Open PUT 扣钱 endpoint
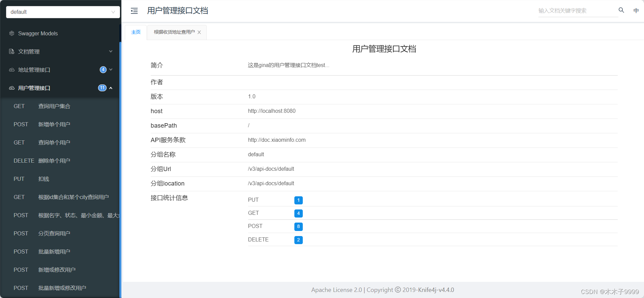 (x=60, y=179)
